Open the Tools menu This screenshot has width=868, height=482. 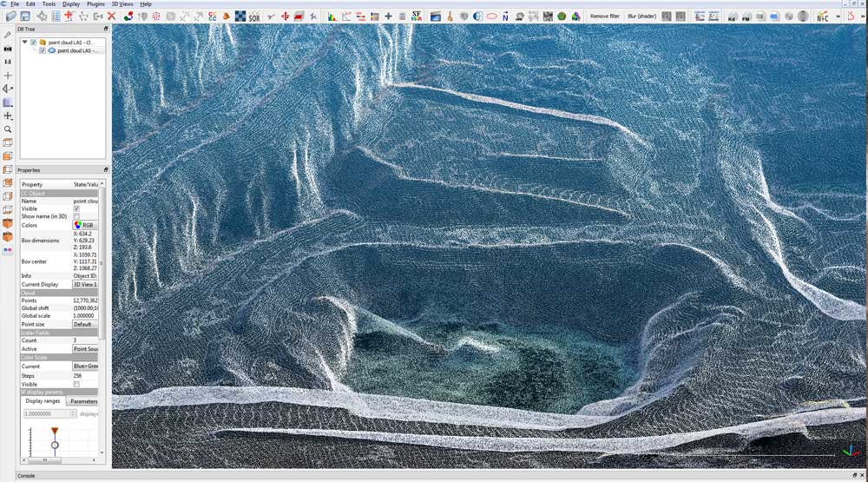coord(49,3)
